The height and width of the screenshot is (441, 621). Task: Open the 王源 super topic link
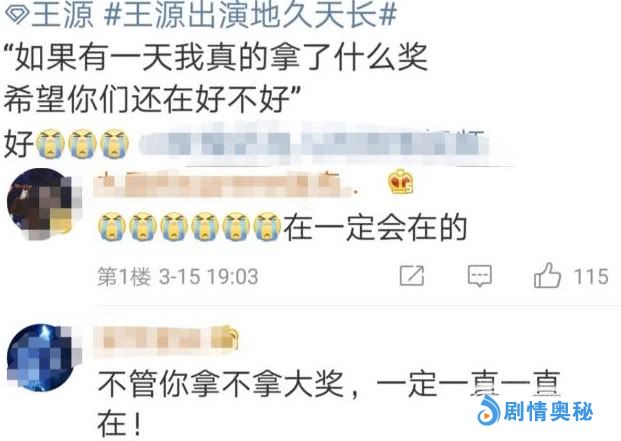(x=63, y=16)
